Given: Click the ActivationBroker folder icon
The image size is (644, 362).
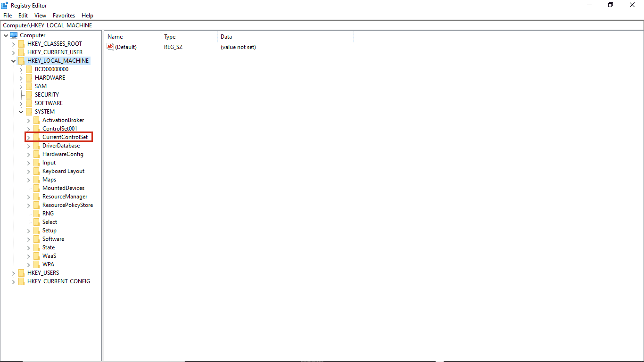Looking at the screenshot, I should 36,120.
